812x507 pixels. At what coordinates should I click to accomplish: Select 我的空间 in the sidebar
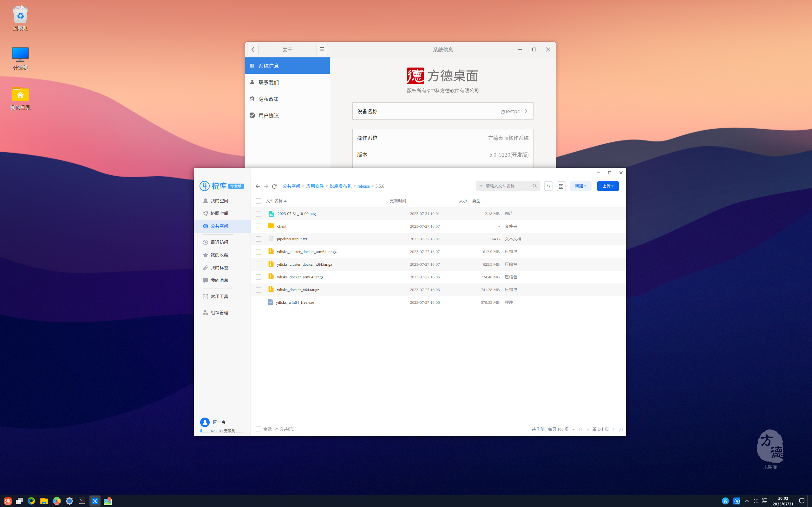(222, 200)
